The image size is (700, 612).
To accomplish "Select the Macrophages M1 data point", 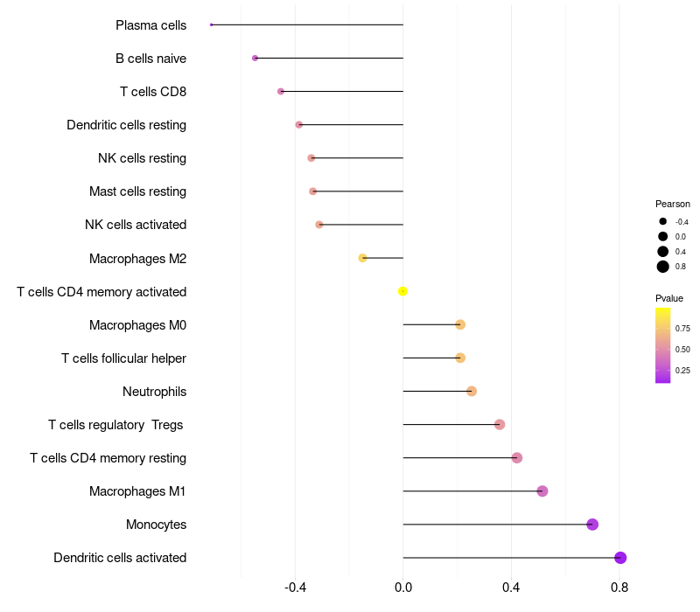I will click(542, 491).
